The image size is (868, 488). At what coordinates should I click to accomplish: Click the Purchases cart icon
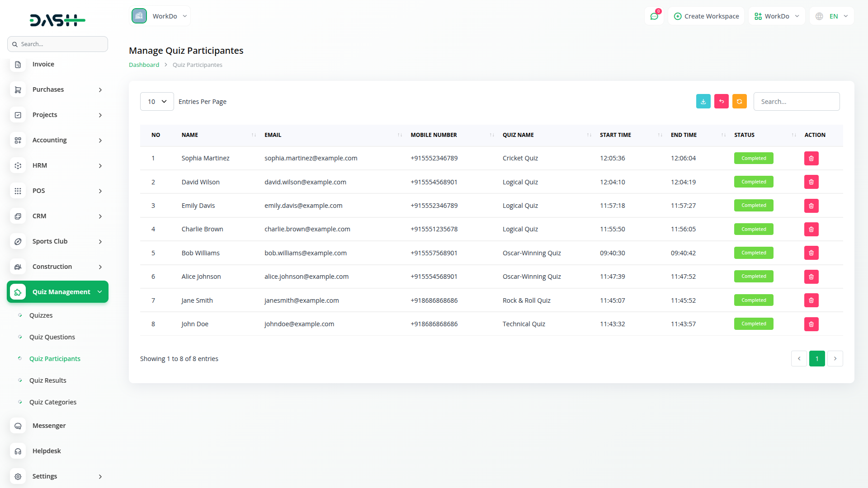click(x=18, y=89)
